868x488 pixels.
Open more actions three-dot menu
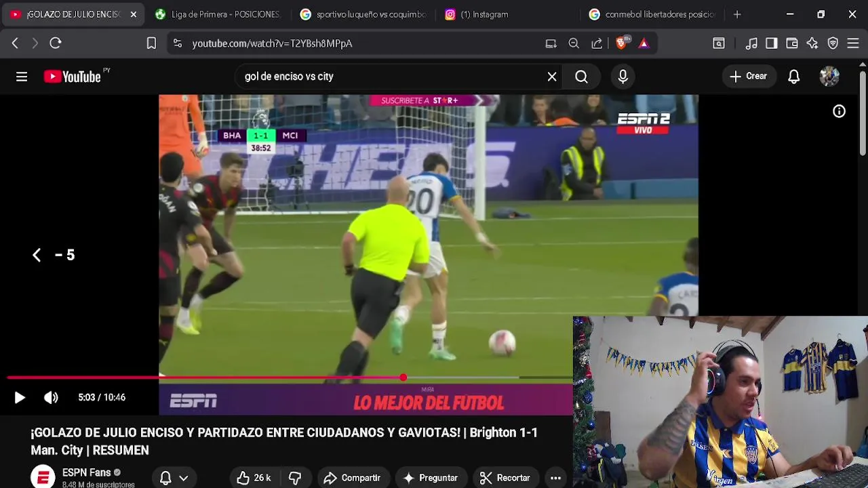coord(555,478)
